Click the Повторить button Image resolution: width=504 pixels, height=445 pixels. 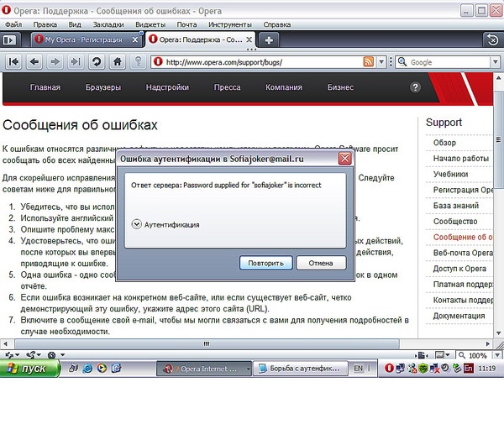point(265,263)
